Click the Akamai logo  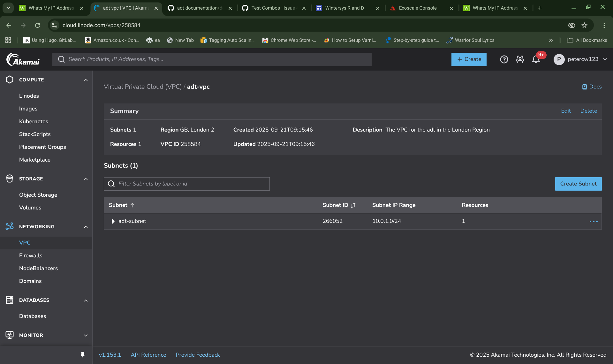[x=23, y=59]
